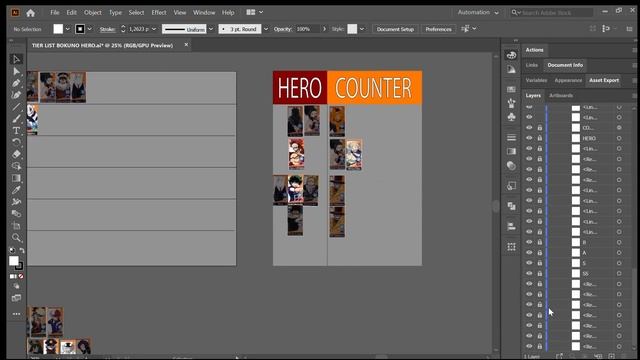The image size is (640, 360).
Task: Select the Symbol Sprayer tool
Action: click(16, 202)
